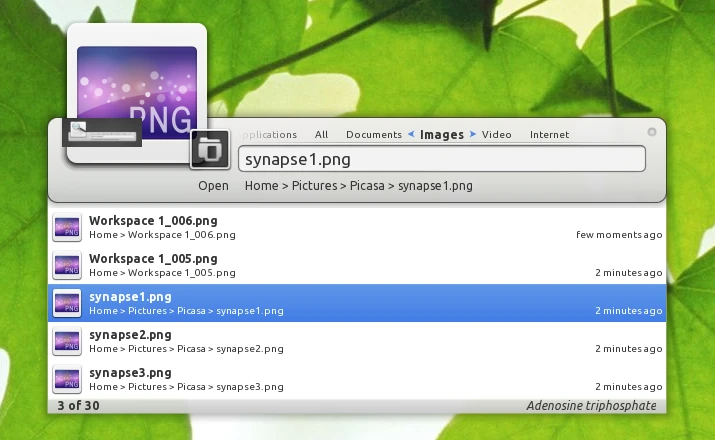Click the search field containing synapse1.png
The height and width of the screenshot is (440, 715).
440,159
